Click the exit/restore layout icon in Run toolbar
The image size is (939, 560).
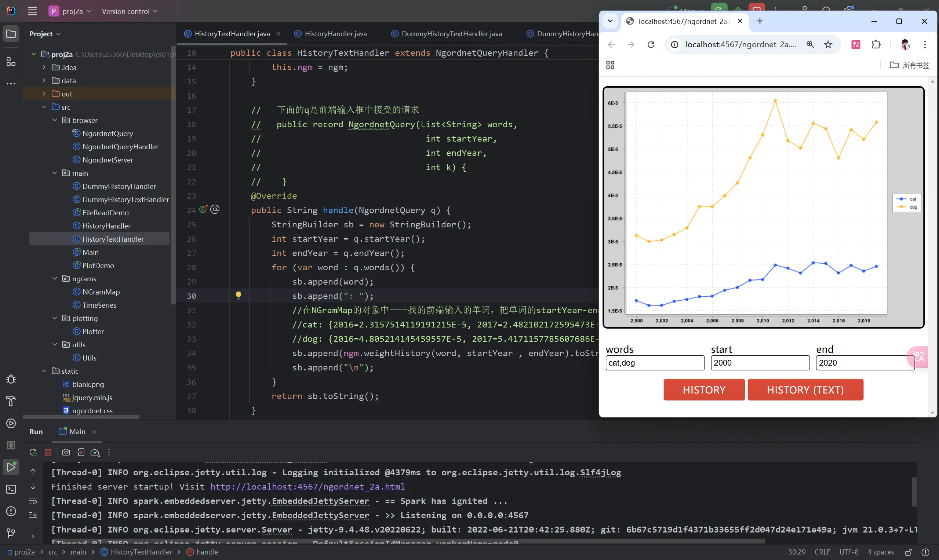(81, 452)
